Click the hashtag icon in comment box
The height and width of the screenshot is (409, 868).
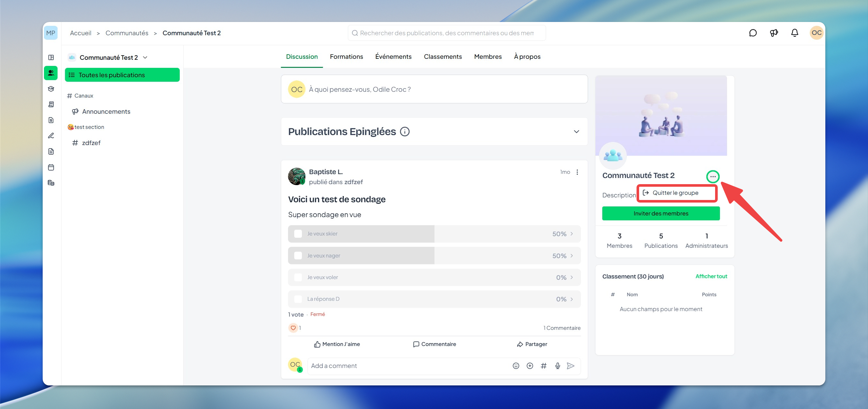[x=543, y=366]
